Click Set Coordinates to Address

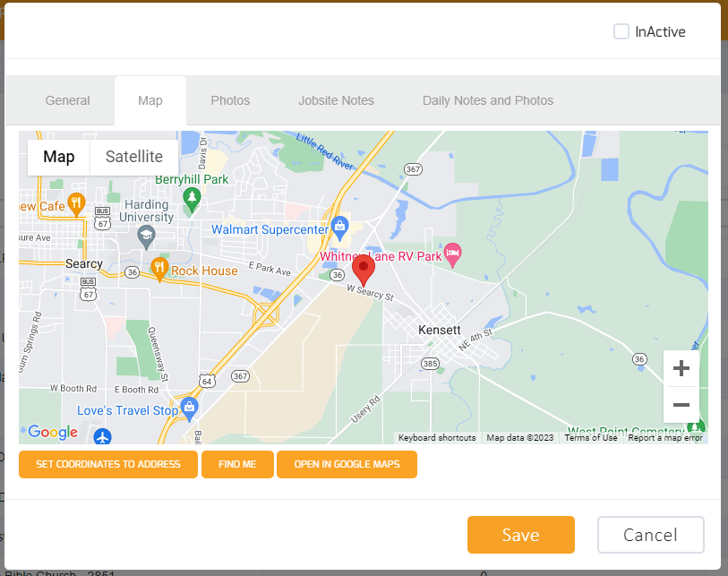point(107,464)
